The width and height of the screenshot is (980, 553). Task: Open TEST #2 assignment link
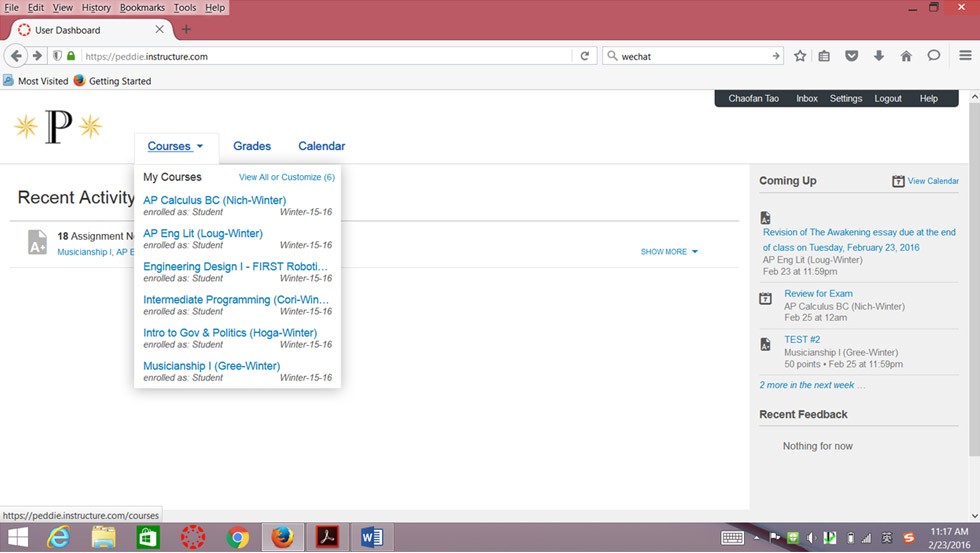point(802,339)
